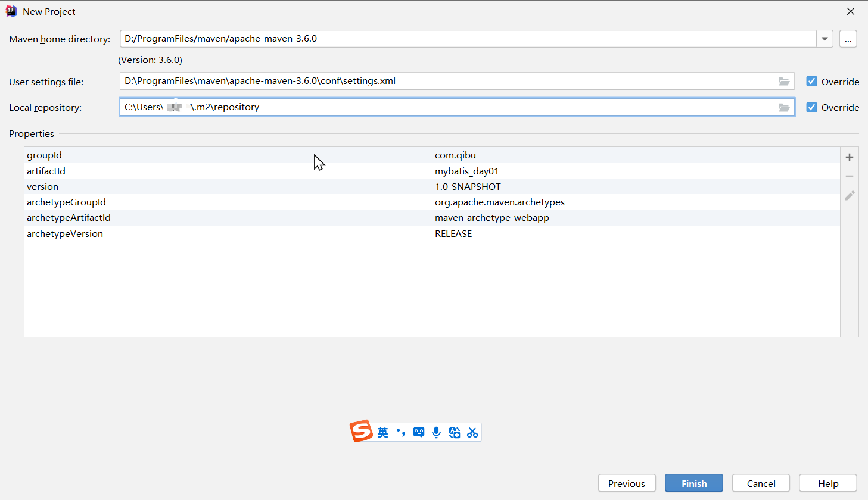The width and height of the screenshot is (868, 500).
Task: Toggle Override checkbox for Local repository
Action: pyautogui.click(x=811, y=107)
